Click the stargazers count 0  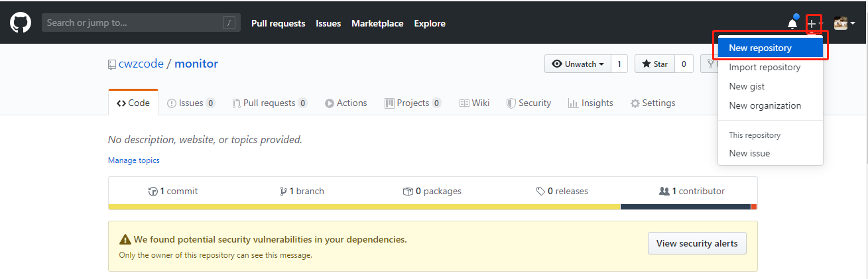click(684, 64)
